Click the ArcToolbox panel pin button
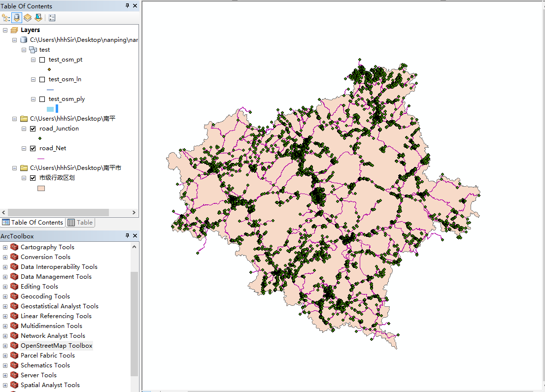The width and height of the screenshot is (545, 392). 127,236
